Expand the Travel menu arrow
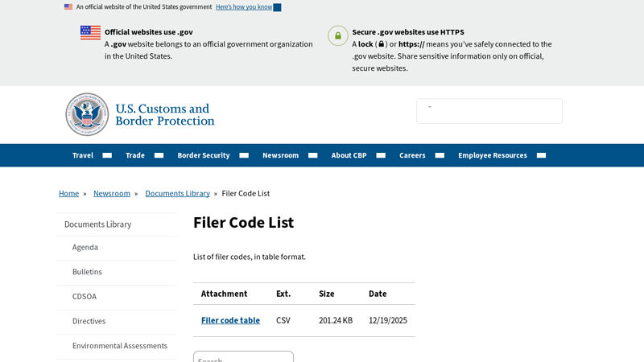Image resolution: width=644 pixels, height=362 pixels. [x=107, y=155]
